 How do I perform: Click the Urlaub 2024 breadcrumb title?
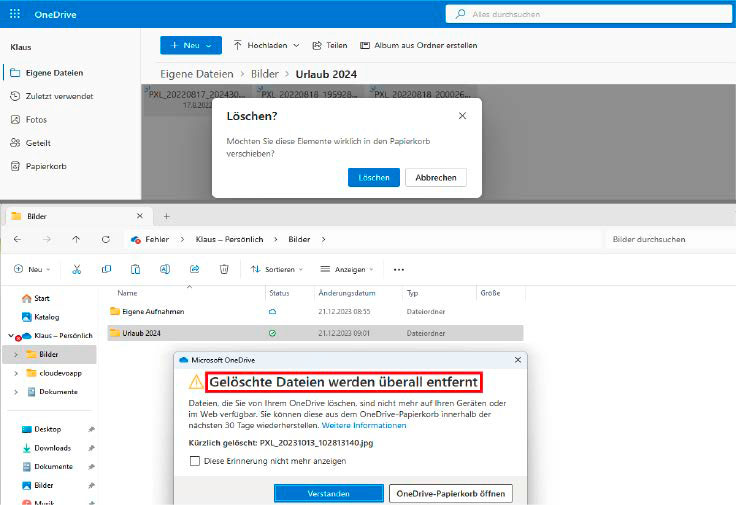point(326,74)
